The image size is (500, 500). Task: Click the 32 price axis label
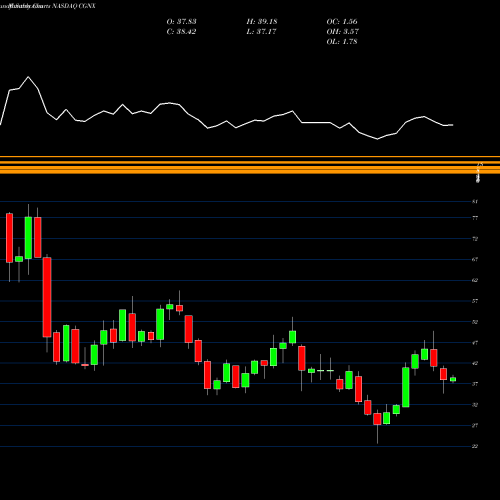pyautogui.click(x=475, y=405)
